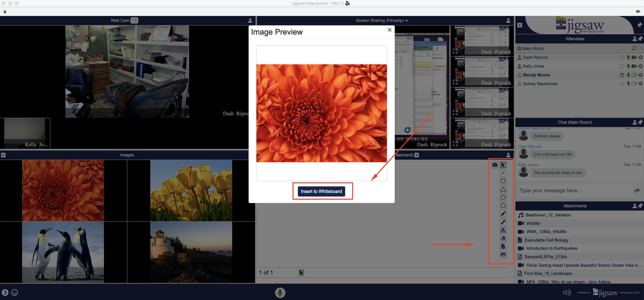Select the triangle shape tool
Image resolution: width=644 pixels, height=300 pixels.
[503, 189]
